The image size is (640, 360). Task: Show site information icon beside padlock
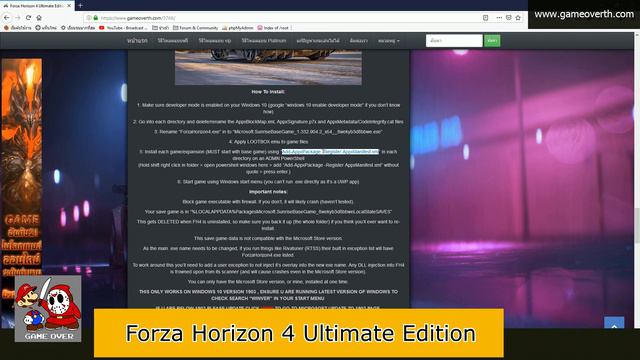(89, 18)
